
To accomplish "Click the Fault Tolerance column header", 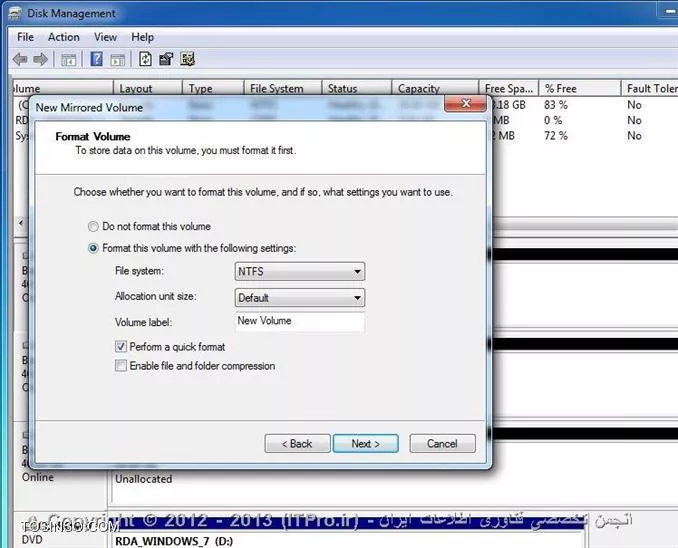I will coord(649,88).
